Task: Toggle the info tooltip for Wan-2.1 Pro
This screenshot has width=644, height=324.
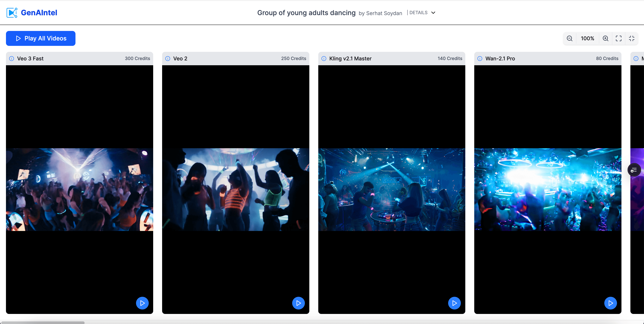Action: [x=480, y=58]
